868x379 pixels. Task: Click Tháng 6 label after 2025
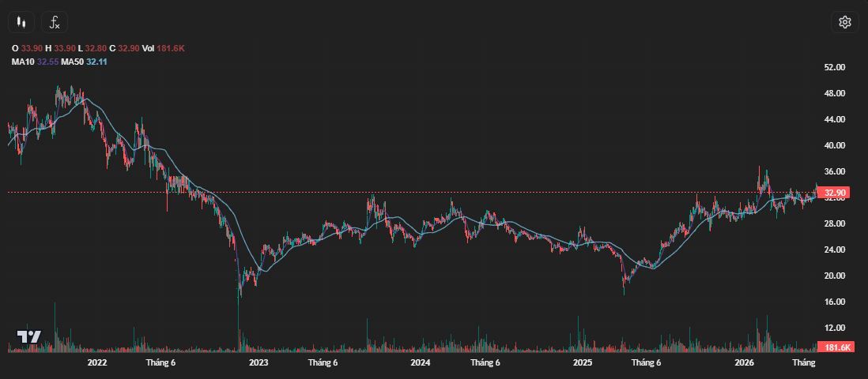647,363
